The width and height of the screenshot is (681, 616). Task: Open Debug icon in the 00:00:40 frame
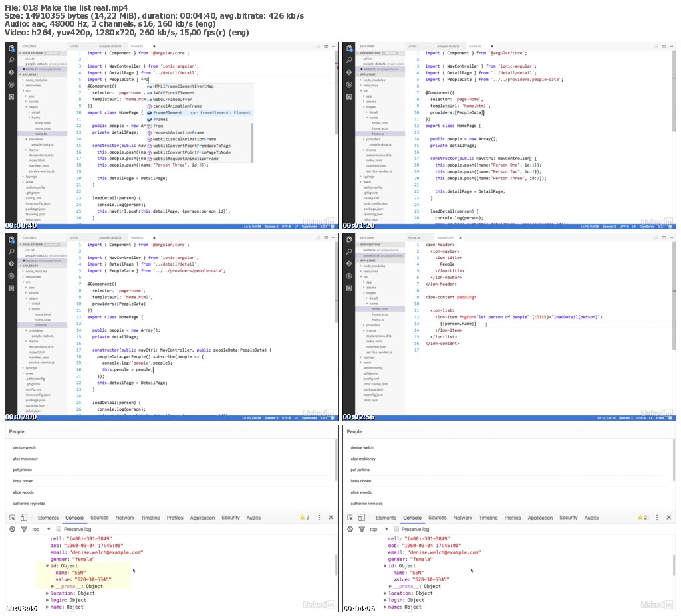[x=11, y=84]
